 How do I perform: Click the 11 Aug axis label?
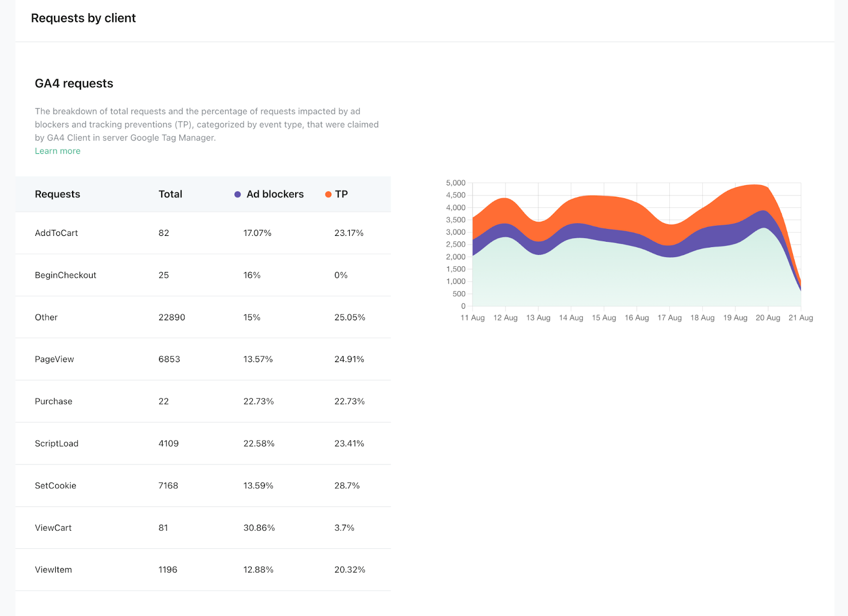pyautogui.click(x=472, y=318)
